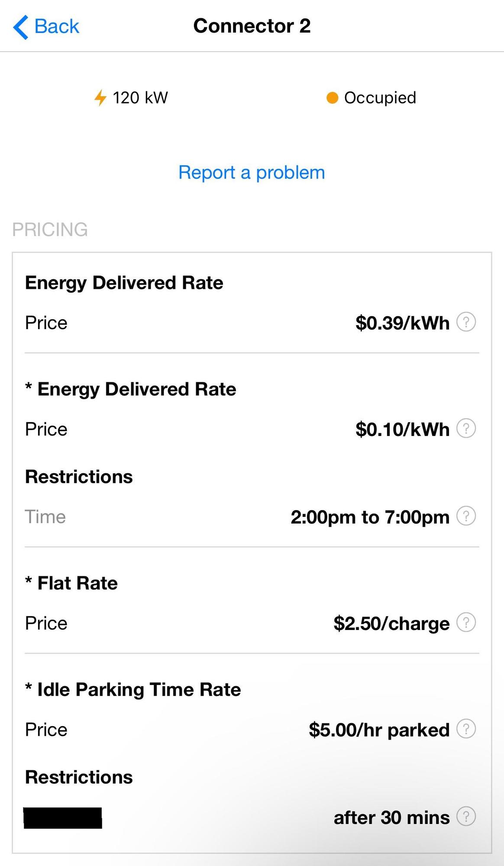Select the Idle Parking Time Rate heading
Screen dimensions: 504x866
(139, 689)
